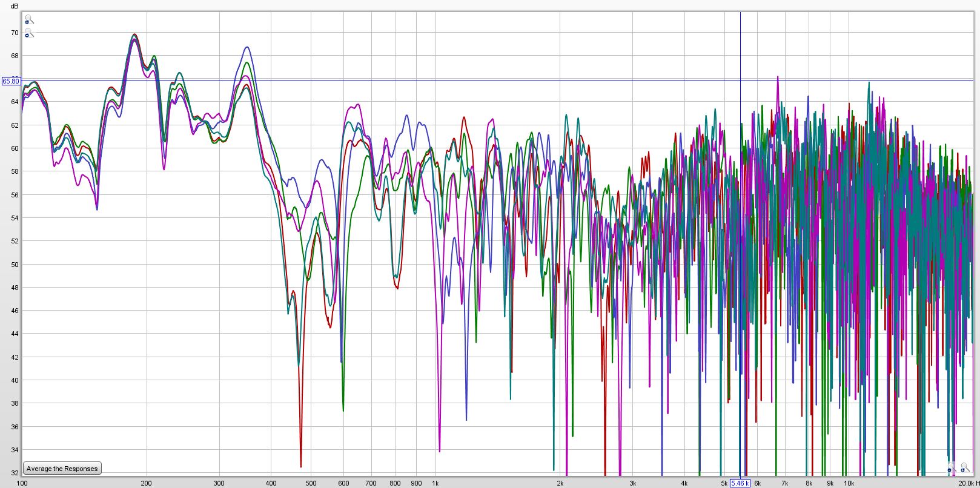Click the 70 label on dB axis
The width and height of the screenshot is (980, 488).
coord(15,33)
